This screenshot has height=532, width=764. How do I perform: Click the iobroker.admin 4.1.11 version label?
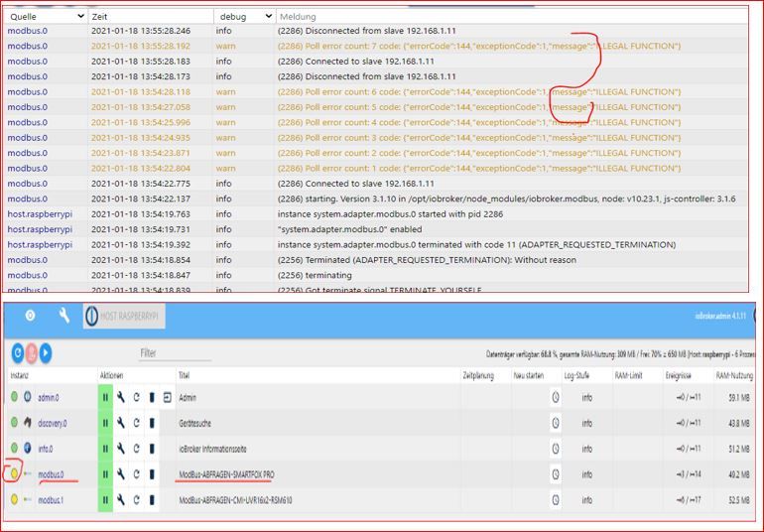point(720,316)
